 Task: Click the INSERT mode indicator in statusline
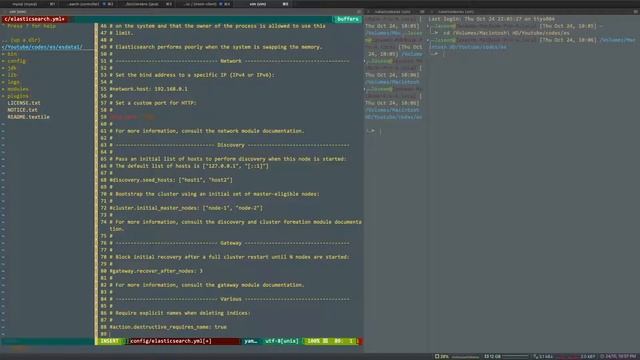click(x=109, y=341)
